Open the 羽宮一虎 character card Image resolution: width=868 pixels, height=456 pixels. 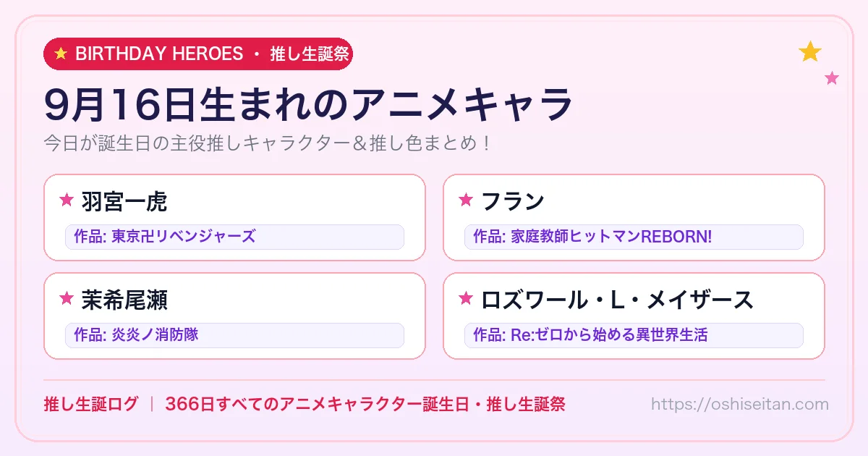(234, 217)
